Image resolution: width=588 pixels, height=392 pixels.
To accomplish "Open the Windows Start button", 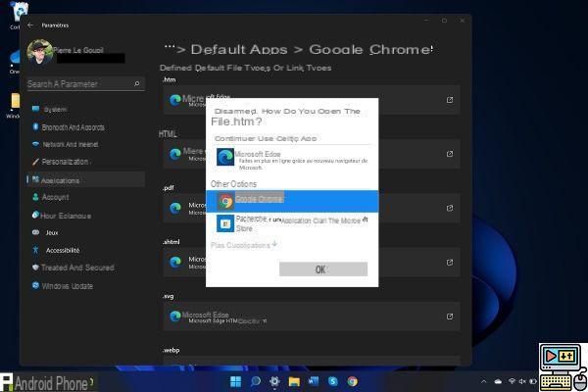I will click(x=235, y=382).
